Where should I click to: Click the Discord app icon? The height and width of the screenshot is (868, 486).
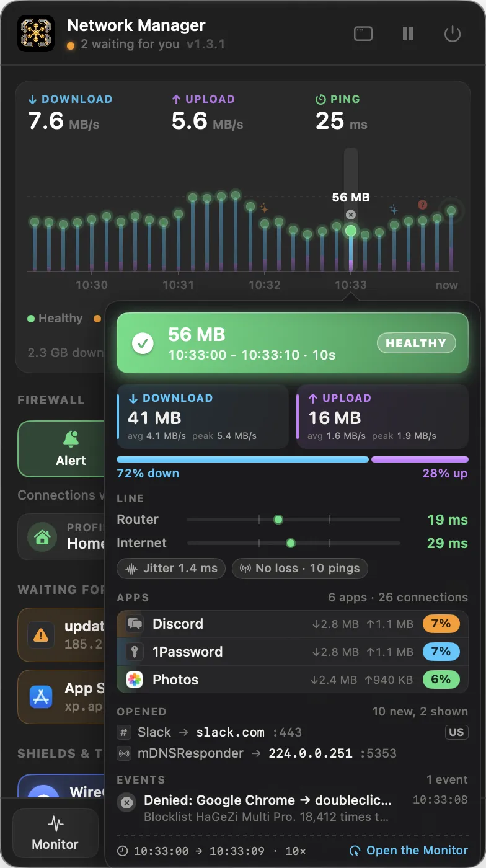point(135,624)
